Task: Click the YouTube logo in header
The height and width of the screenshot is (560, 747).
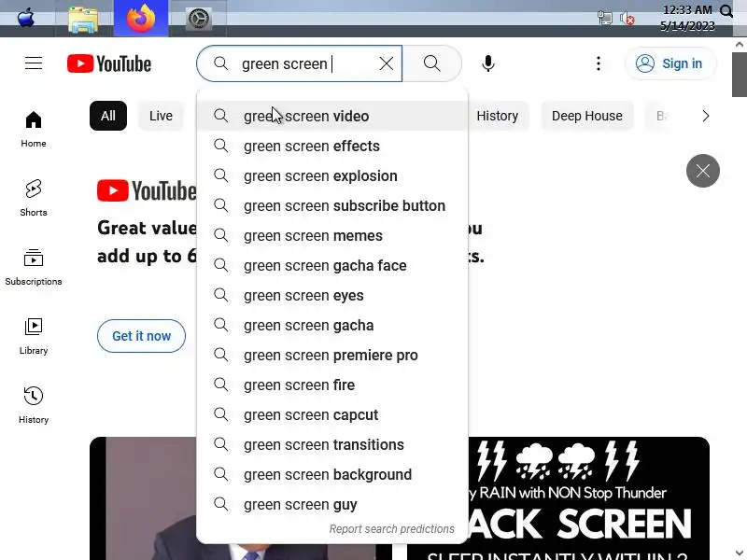Action: (x=109, y=63)
